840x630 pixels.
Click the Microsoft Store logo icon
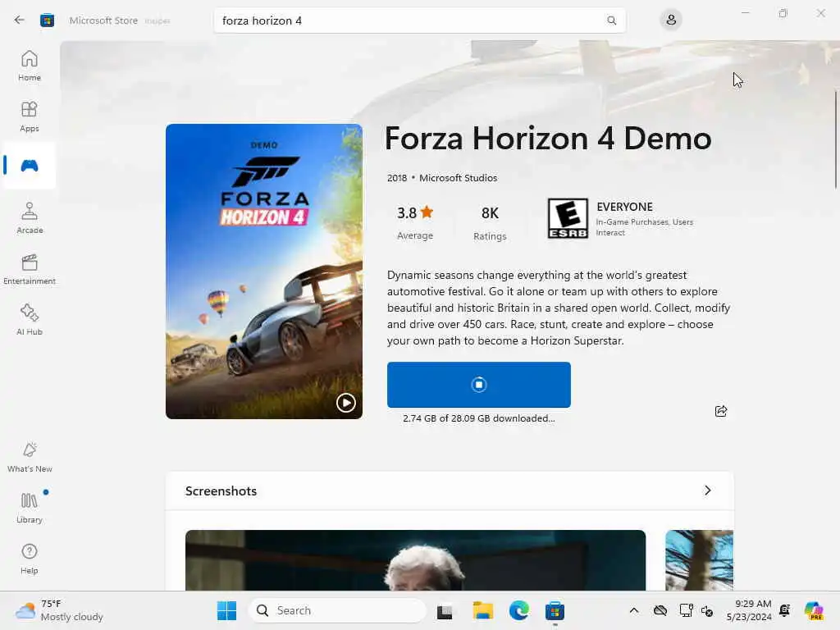click(47, 21)
